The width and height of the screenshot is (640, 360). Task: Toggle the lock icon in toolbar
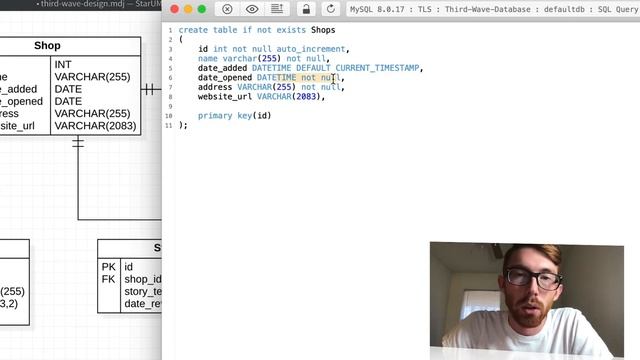[x=306, y=9]
